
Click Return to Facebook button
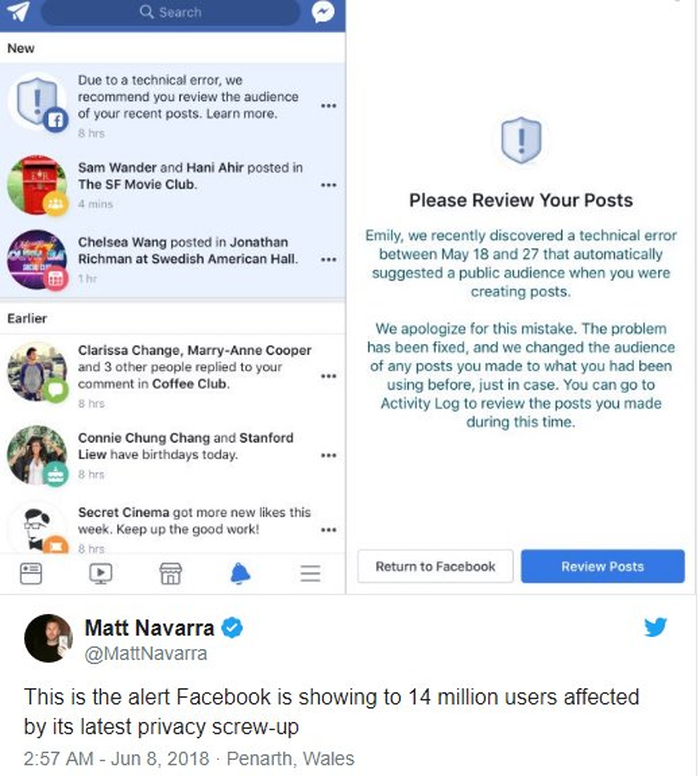coord(435,566)
